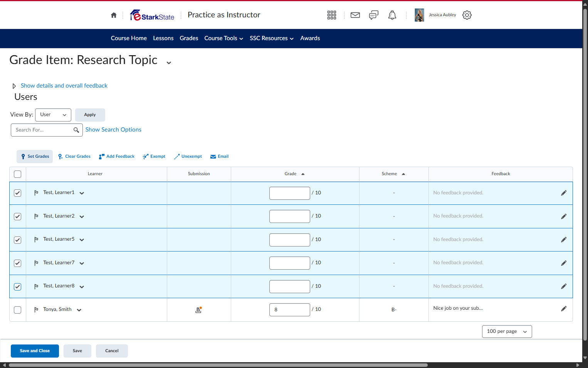Toggle the select-all learners checkbox
Viewport: 588px width, 368px height.
(18, 174)
